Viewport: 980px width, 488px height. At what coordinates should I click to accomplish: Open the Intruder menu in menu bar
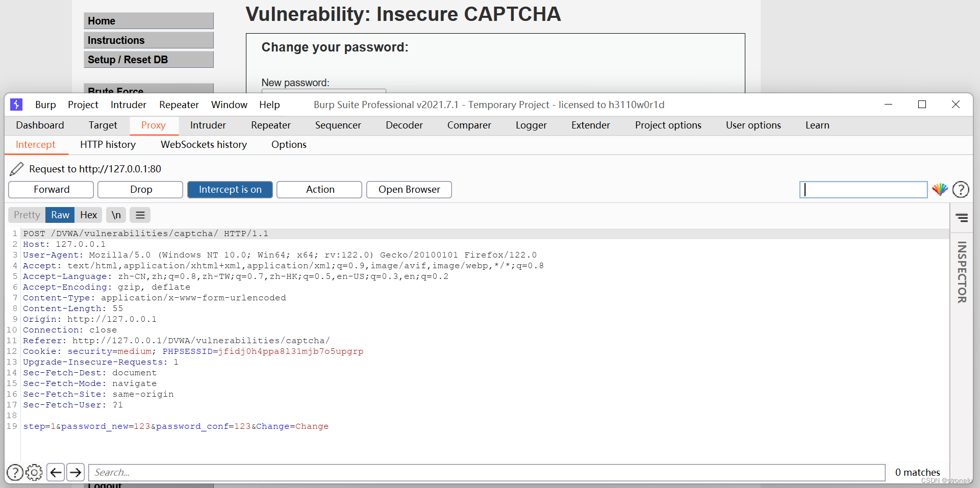pos(129,105)
